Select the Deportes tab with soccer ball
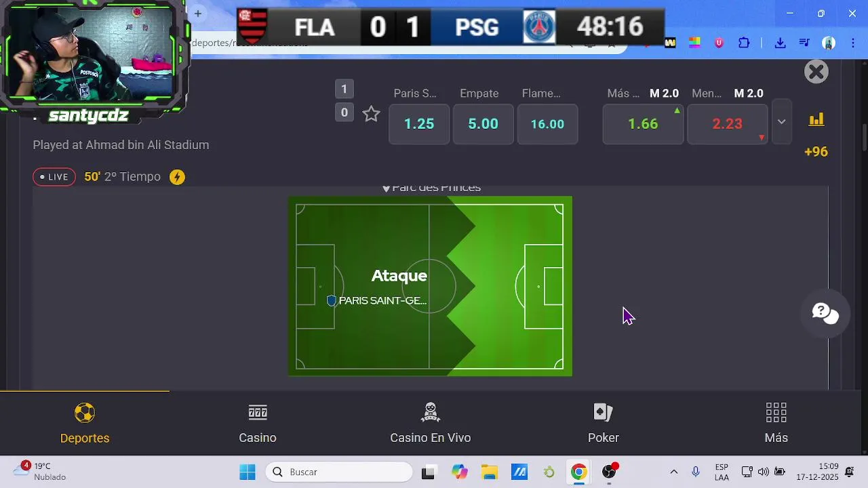 (85, 424)
